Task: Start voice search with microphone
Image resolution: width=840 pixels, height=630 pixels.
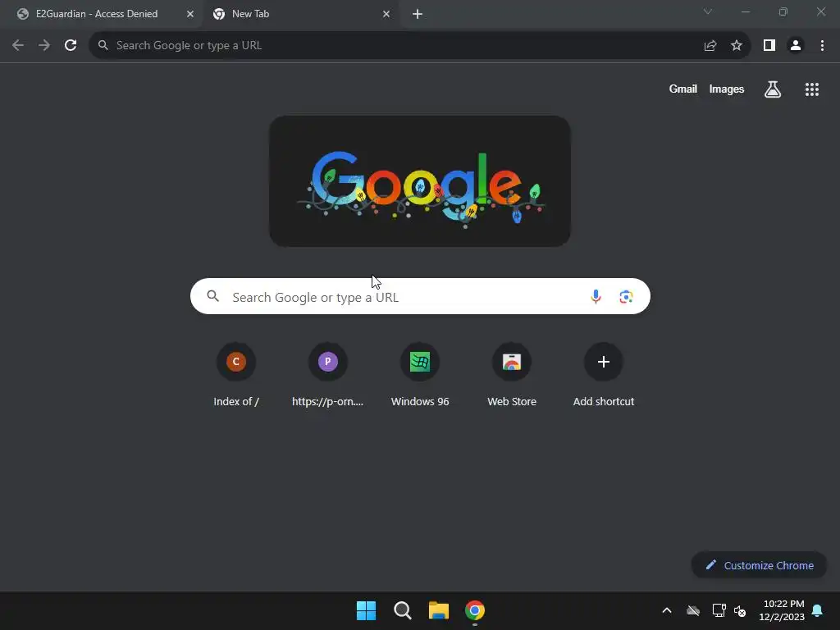Action: 596,296
